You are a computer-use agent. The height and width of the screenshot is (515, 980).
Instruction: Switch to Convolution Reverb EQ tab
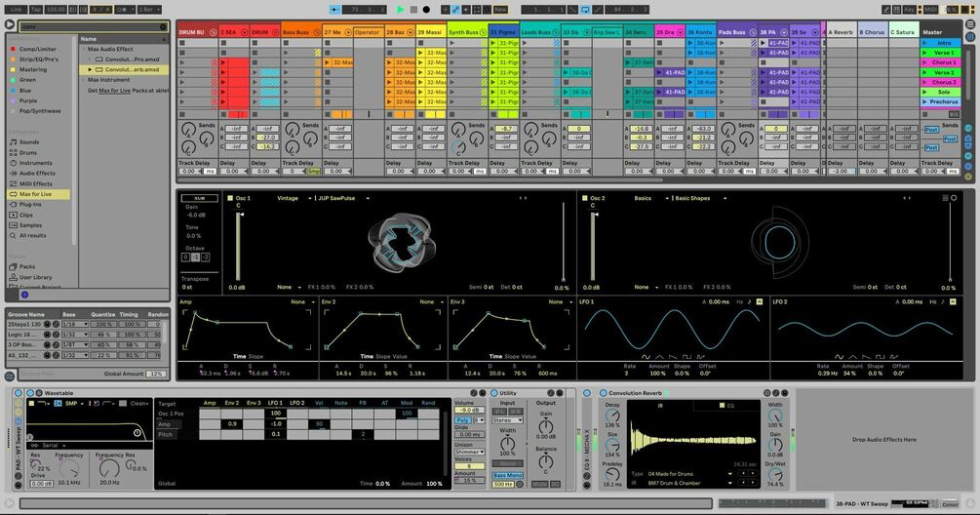(726, 406)
